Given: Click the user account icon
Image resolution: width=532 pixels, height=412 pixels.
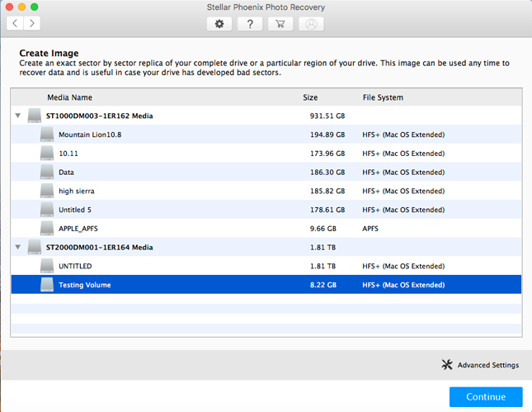Looking at the screenshot, I should pyautogui.click(x=311, y=24).
